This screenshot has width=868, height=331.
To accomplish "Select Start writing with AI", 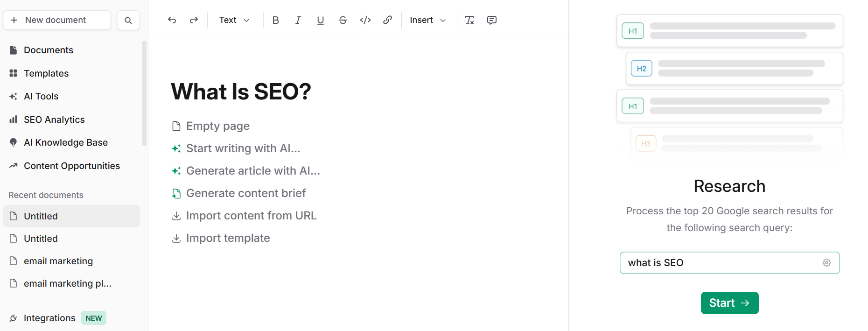I will (x=236, y=148).
